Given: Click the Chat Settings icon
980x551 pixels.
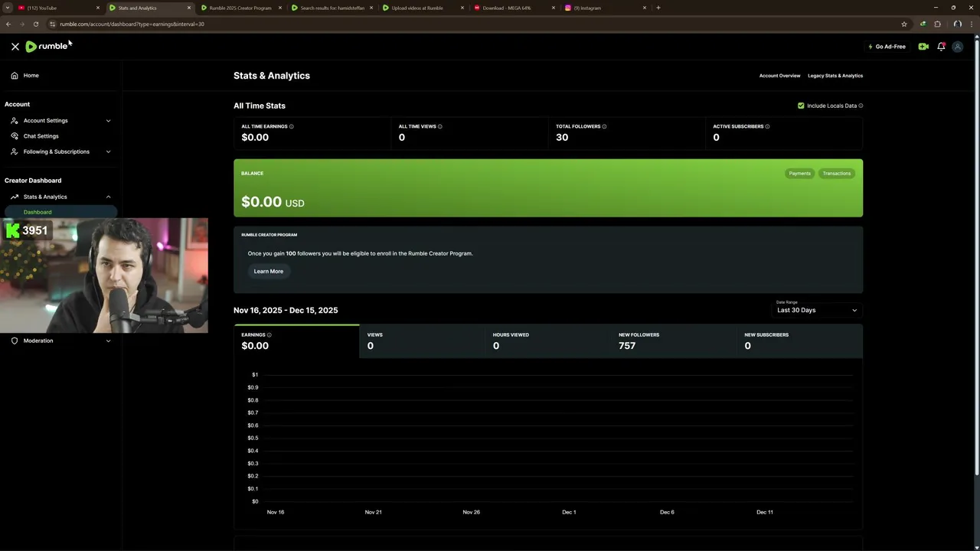Looking at the screenshot, I should 15,136.
